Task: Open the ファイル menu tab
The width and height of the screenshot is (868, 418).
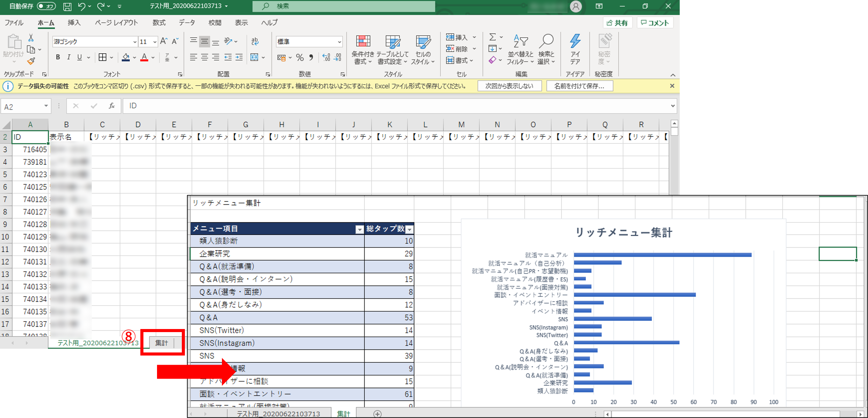Action: coord(14,23)
